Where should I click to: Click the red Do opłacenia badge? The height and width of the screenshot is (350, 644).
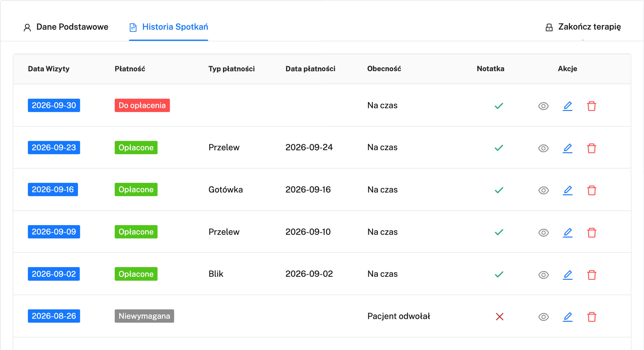pyautogui.click(x=142, y=105)
